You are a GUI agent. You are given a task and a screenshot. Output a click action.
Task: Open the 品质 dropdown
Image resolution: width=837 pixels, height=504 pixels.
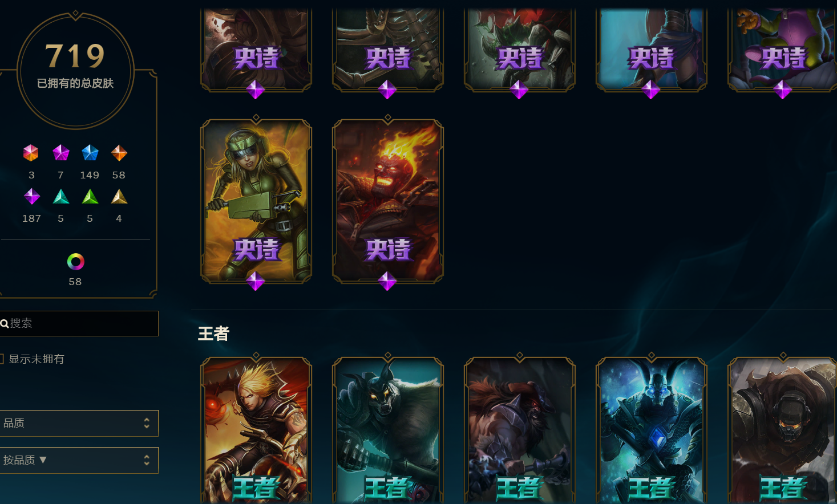pyautogui.click(x=79, y=423)
